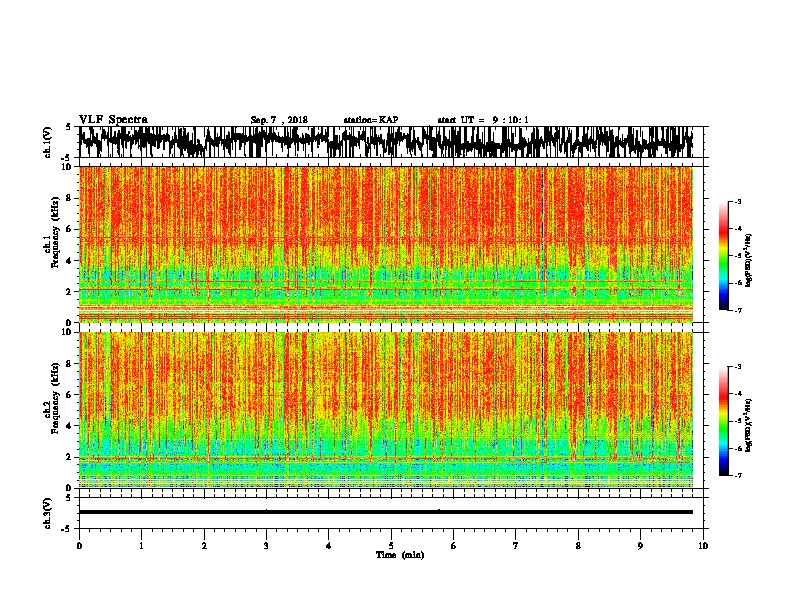Click the ch.2 color scale bar

point(724,421)
